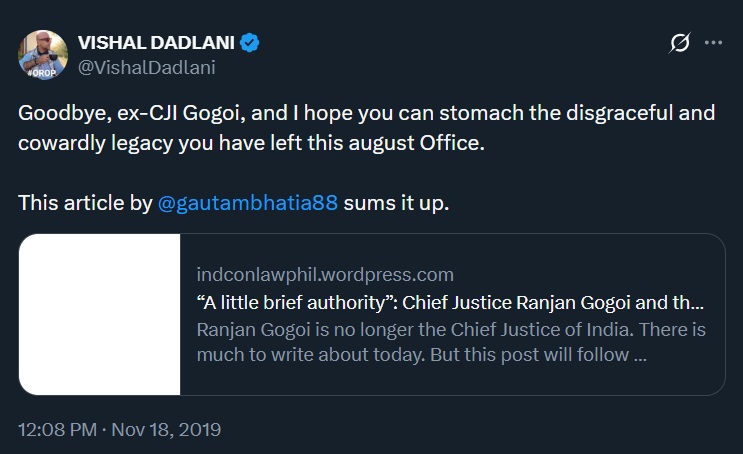Open the @VishalDadlani handle link
The height and width of the screenshot is (454, 743).
[x=147, y=67]
